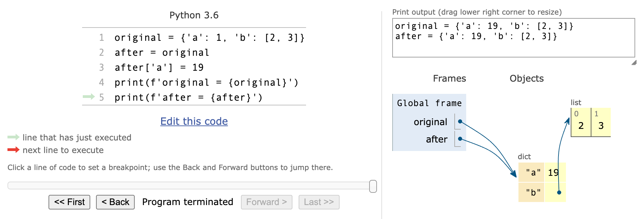Click the disabled Last button
The width and height of the screenshot is (644, 219).
click(319, 202)
